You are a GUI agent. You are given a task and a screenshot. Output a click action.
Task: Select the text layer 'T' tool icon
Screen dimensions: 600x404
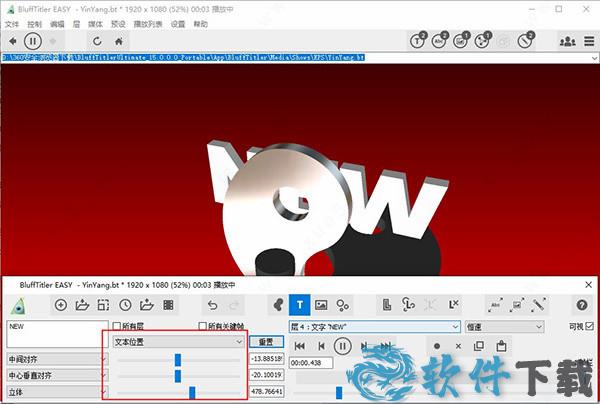(x=299, y=304)
